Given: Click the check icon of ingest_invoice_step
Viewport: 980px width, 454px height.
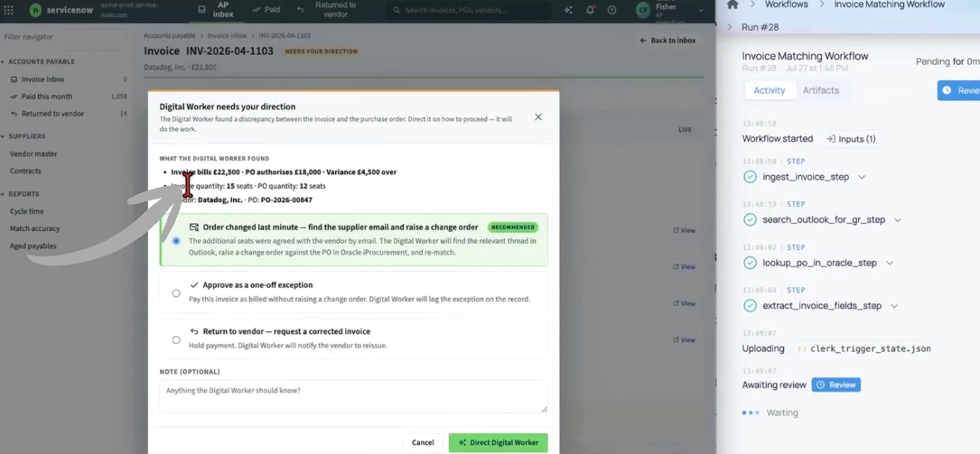Looking at the screenshot, I should (750, 177).
